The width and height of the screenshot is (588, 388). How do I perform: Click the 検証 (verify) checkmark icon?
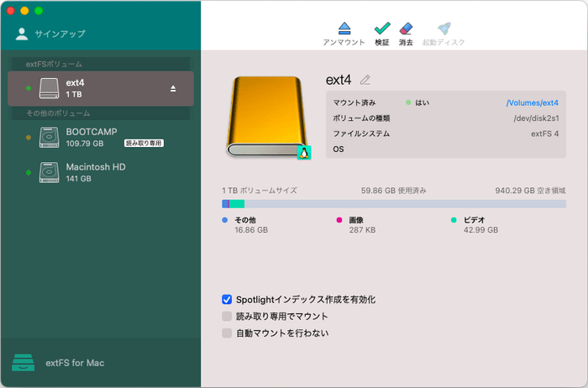382,28
